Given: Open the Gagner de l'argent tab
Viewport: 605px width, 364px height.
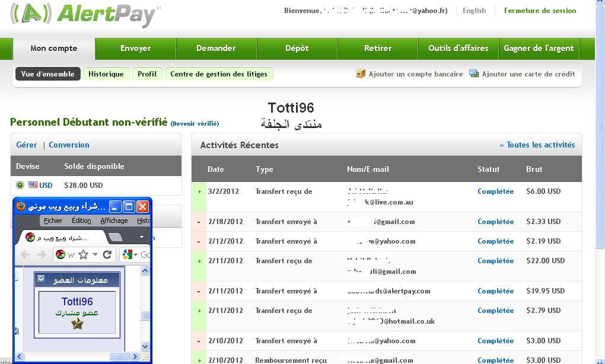Looking at the screenshot, I should (x=539, y=49).
